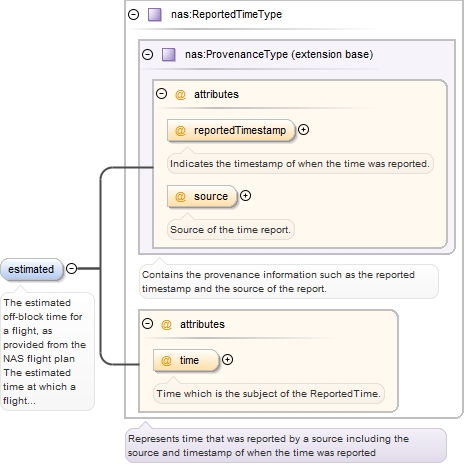The height and width of the screenshot is (466, 465).
Task: Collapse the lower attributes group
Action: [147, 324]
